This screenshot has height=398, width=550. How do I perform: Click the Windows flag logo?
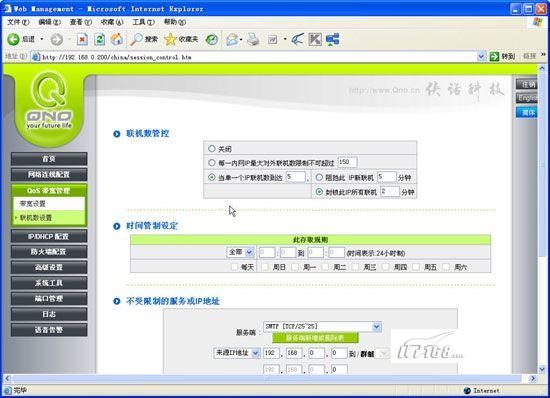(x=537, y=22)
